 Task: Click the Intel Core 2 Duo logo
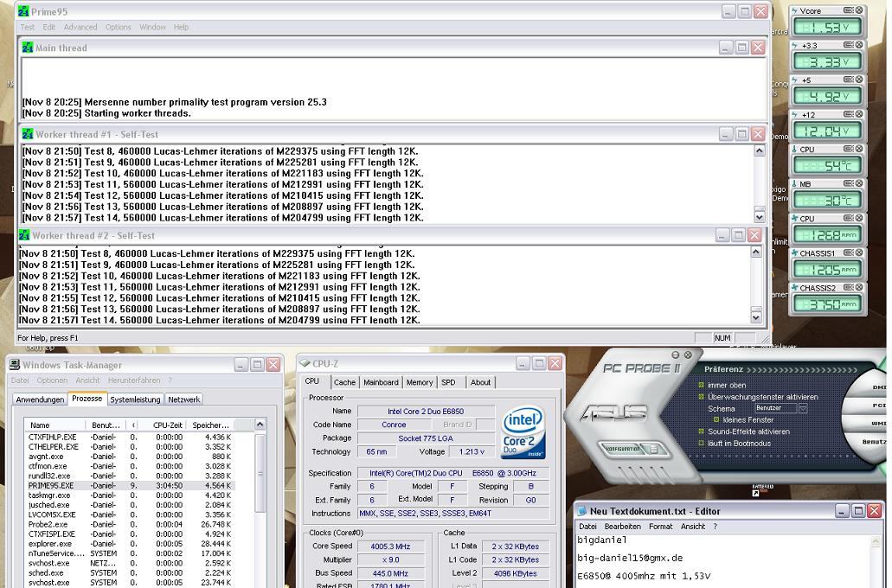tap(523, 432)
